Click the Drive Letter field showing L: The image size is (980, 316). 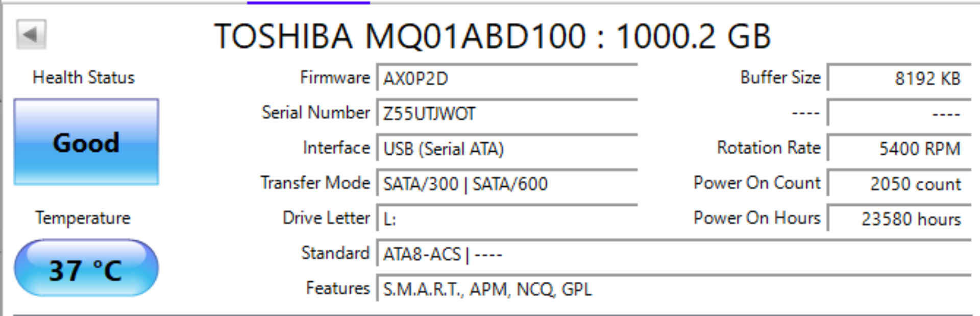506,219
